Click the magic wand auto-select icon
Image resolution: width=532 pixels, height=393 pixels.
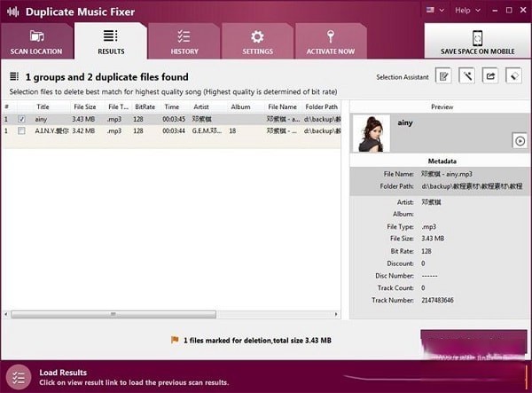[467, 75]
